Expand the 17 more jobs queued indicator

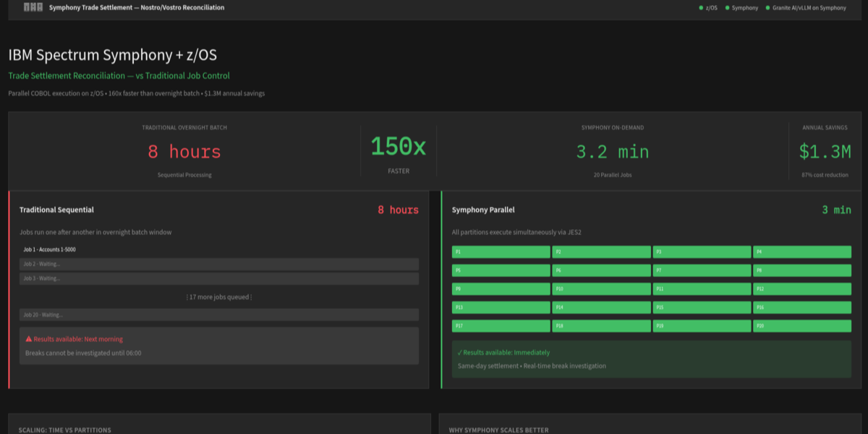point(218,297)
